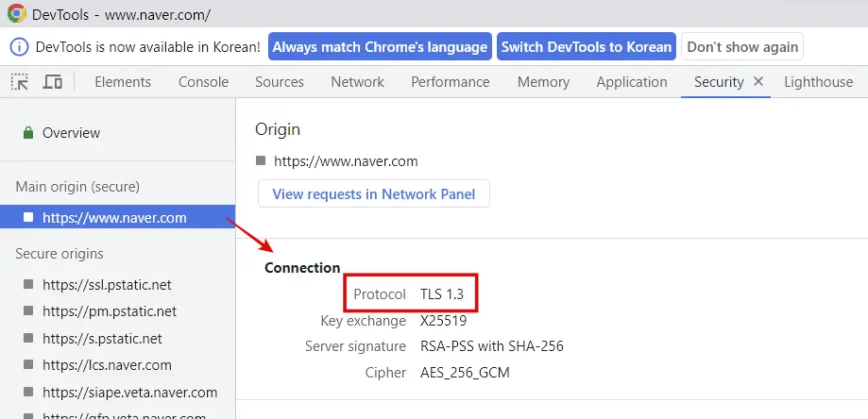Close the Security tab with its X
Viewport: 868px width, 419px height.
coord(758,82)
